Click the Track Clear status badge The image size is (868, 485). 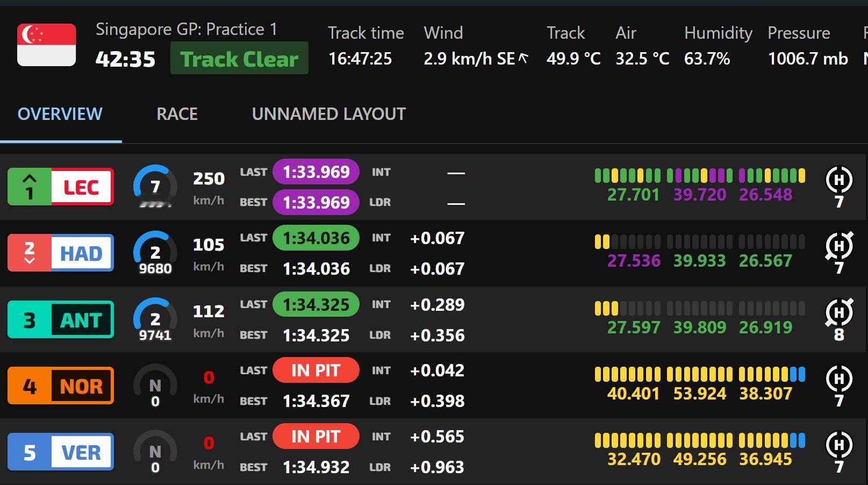(x=239, y=58)
